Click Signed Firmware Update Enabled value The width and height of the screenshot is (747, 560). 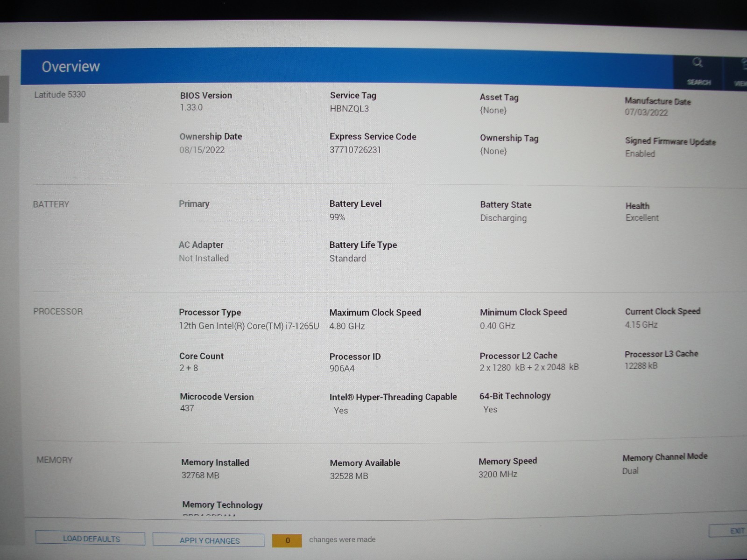coord(640,154)
